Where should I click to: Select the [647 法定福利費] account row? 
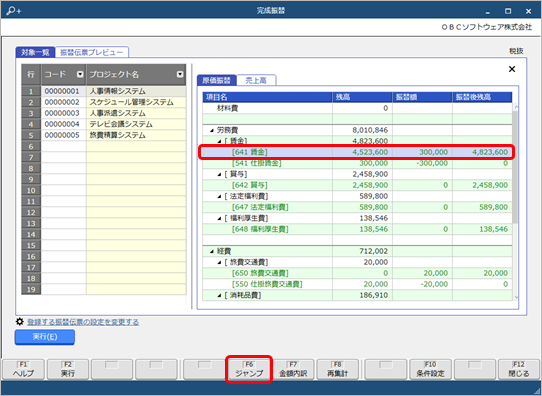[357, 208]
